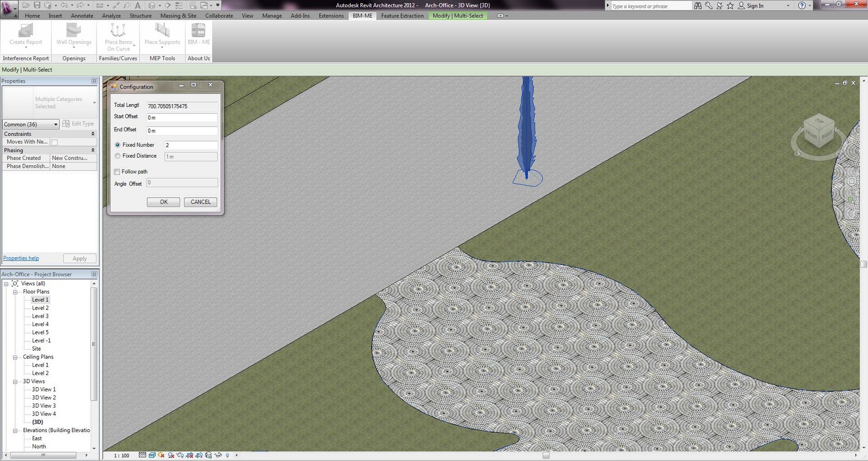Click the Favorites star icon
Viewport: 868px width, 461px height.
tap(730, 5)
